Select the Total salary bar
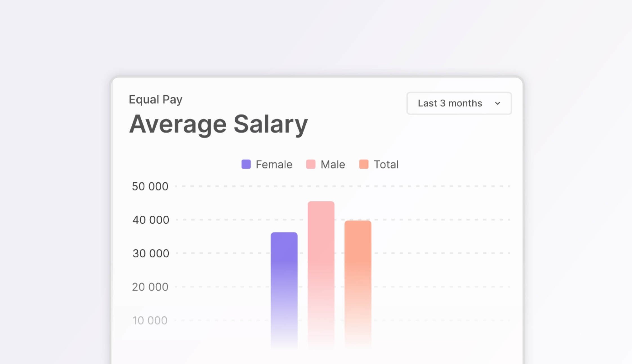632x364 pixels. pyautogui.click(x=358, y=276)
